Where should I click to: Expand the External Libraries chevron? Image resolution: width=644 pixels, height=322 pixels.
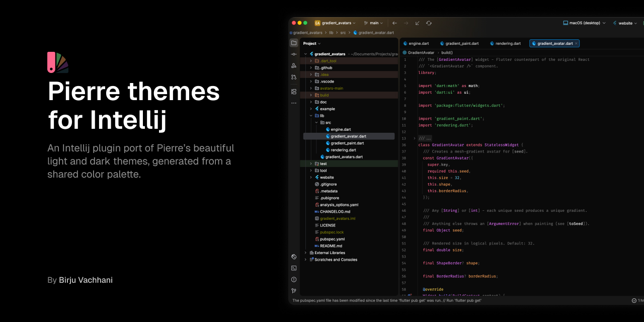305,253
